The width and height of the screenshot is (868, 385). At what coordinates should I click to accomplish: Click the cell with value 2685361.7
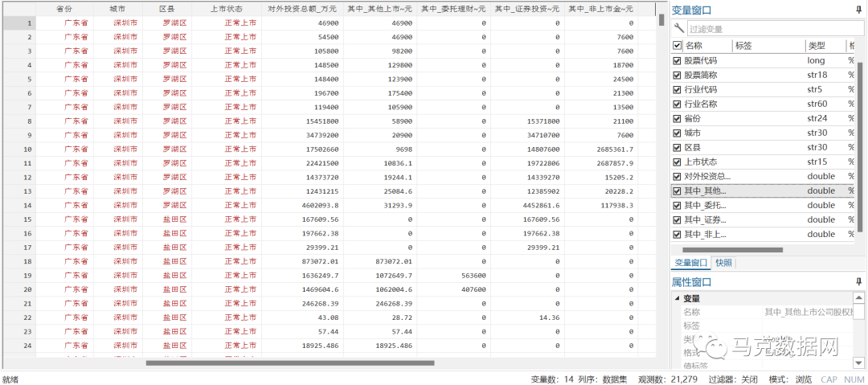600,149
